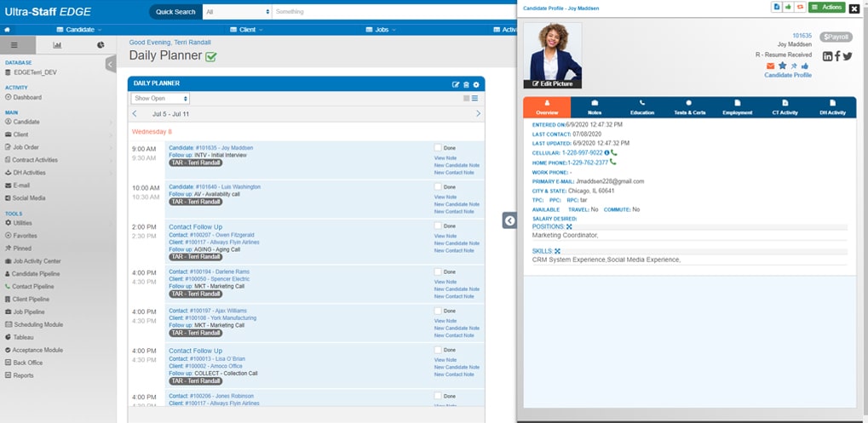Image resolution: width=868 pixels, height=423 pixels.
Task: Open the candidate's Facebook icon
Action: tap(837, 56)
